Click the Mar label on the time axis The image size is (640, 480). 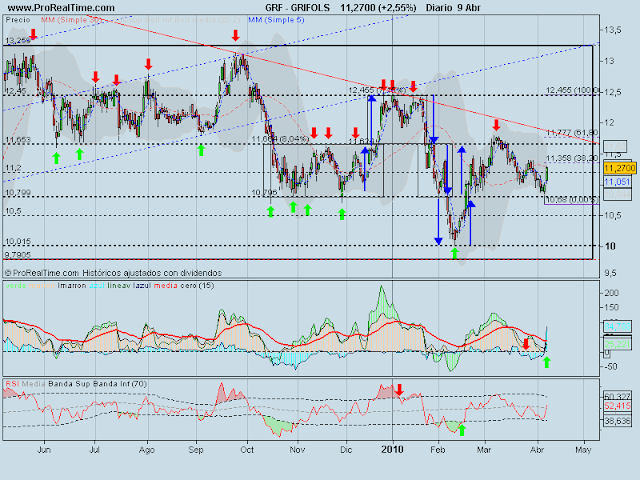[x=484, y=450]
